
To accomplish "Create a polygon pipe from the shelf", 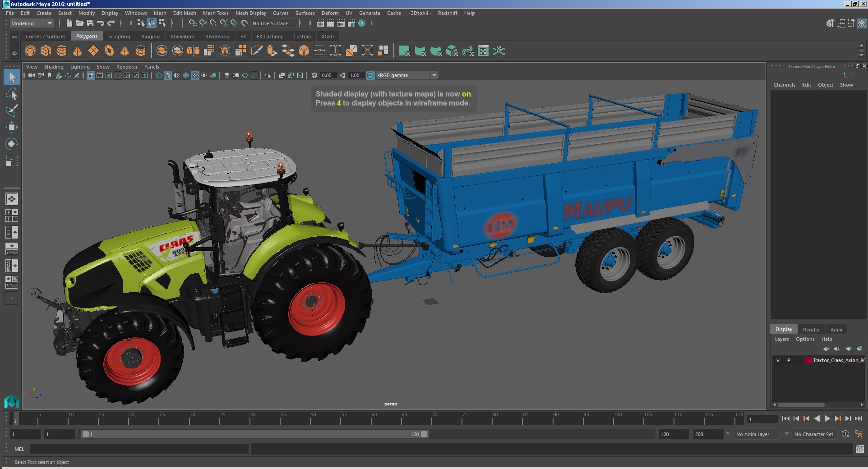I will pos(141,51).
